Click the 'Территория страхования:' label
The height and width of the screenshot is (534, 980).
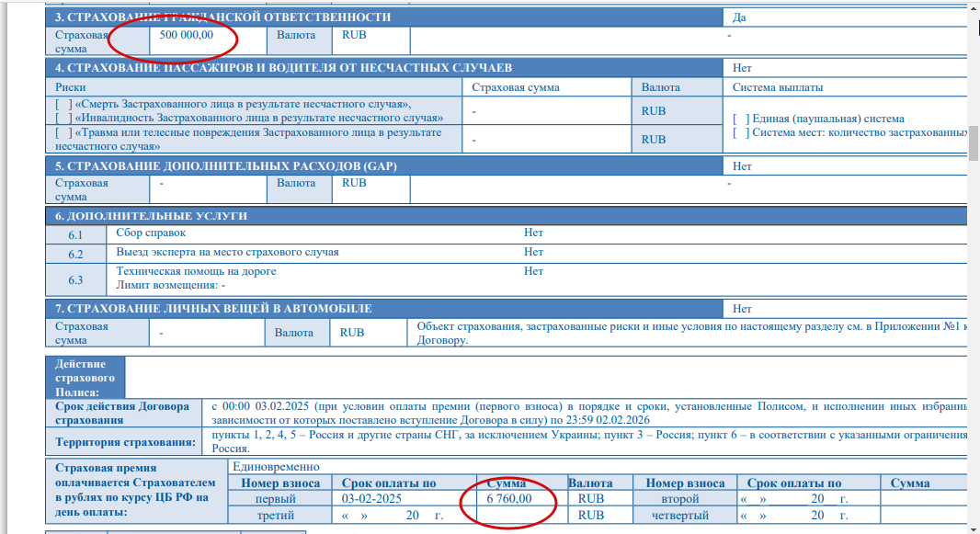pyautogui.click(x=125, y=442)
